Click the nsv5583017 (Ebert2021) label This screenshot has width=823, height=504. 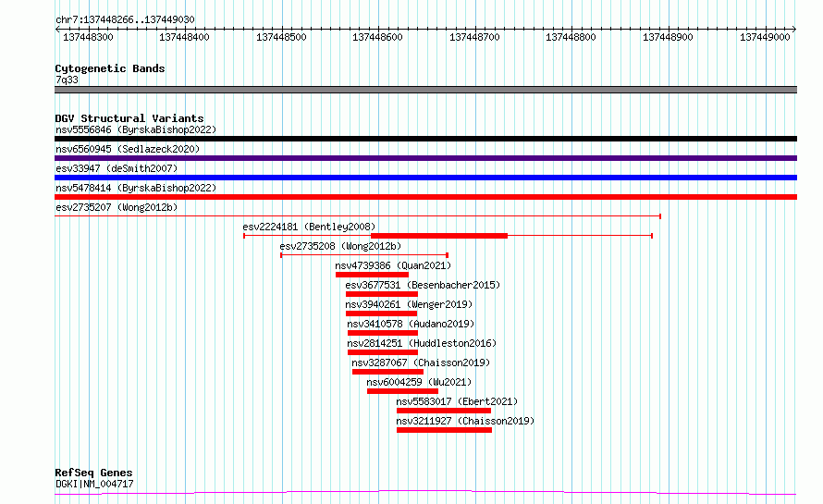[457, 401]
